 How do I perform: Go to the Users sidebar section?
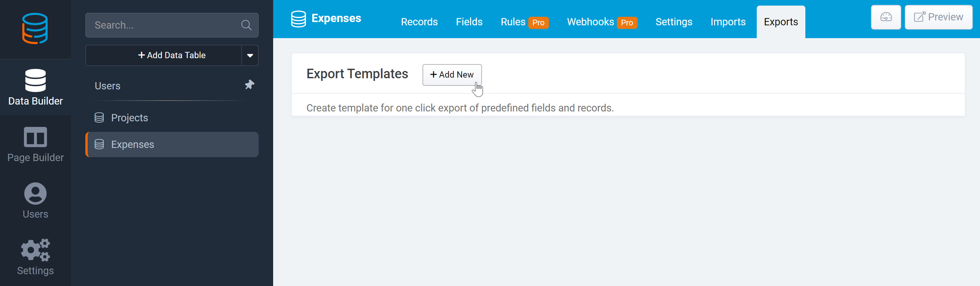(x=35, y=201)
